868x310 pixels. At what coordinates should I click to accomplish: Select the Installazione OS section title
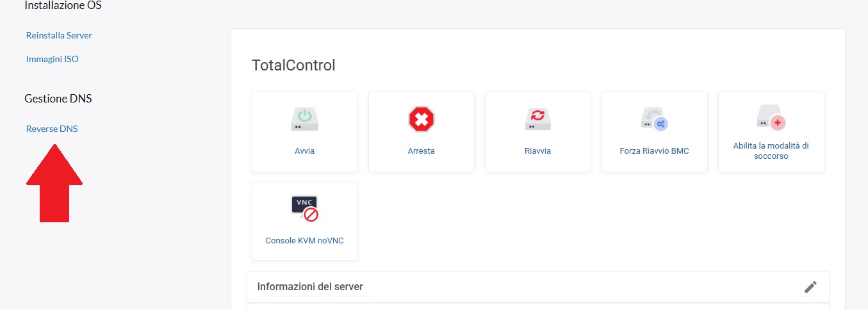(63, 6)
